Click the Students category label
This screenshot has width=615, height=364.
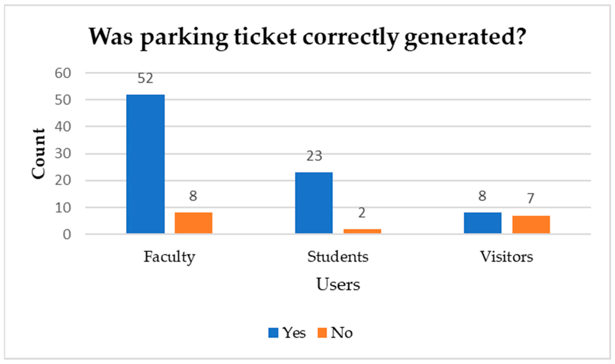338,257
